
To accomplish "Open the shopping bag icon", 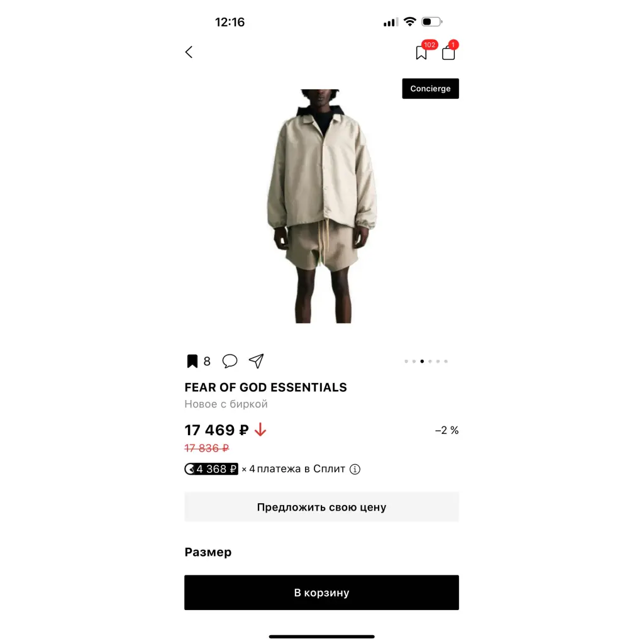I will tap(448, 53).
